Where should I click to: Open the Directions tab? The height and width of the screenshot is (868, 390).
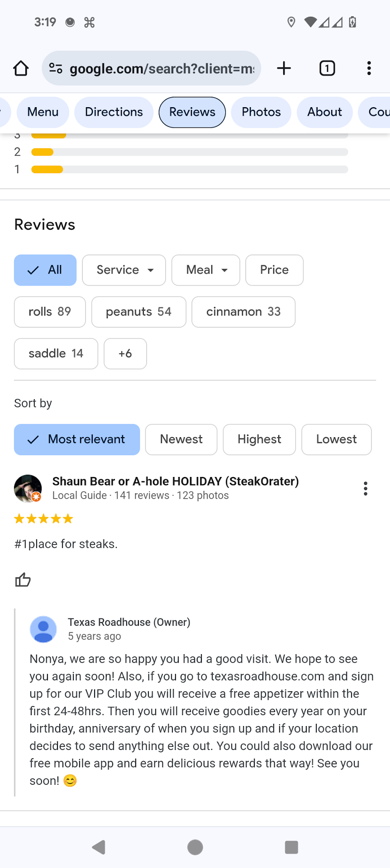click(114, 112)
